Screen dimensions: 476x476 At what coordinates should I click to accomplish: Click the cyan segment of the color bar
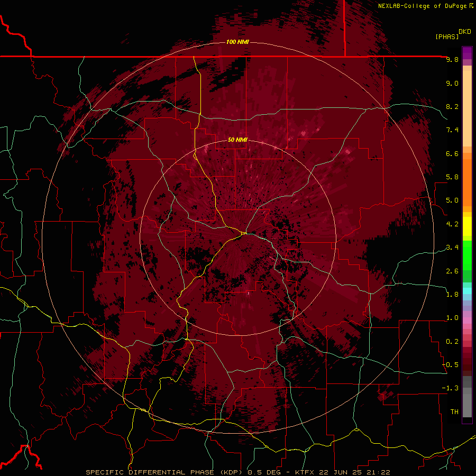point(467,291)
